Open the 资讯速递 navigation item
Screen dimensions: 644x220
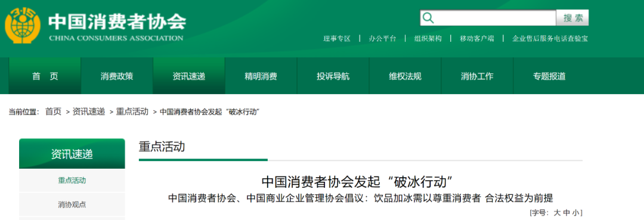[x=189, y=76]
